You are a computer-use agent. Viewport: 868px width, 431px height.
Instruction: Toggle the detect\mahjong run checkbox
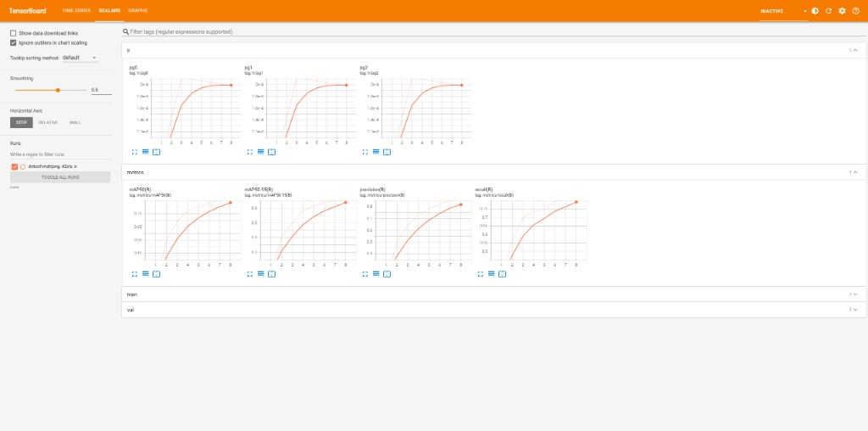coord(14,167)
